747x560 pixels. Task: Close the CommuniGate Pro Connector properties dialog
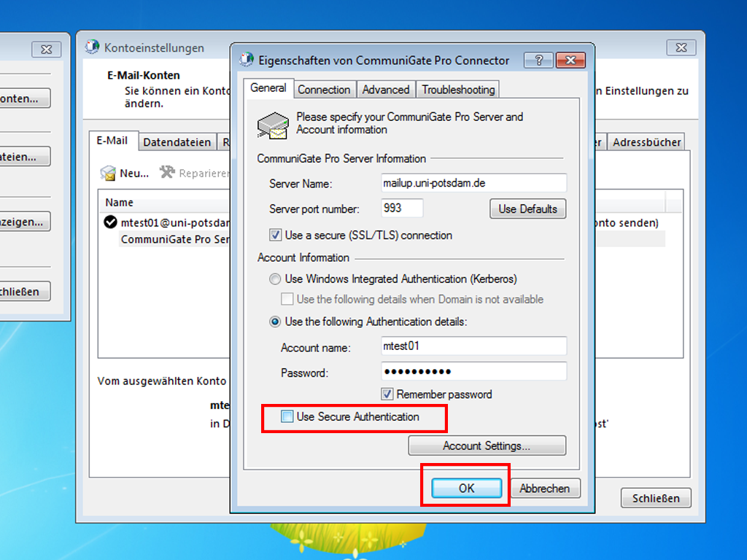571,60
